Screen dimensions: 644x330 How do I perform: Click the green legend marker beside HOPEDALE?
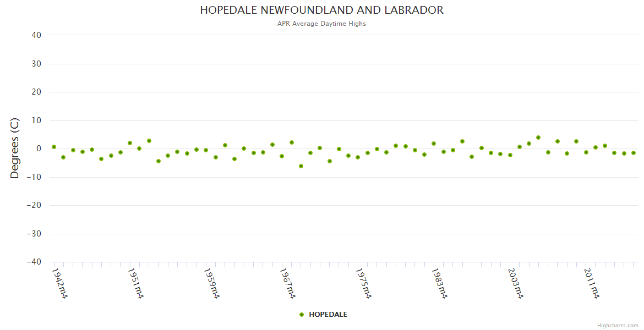302,315
